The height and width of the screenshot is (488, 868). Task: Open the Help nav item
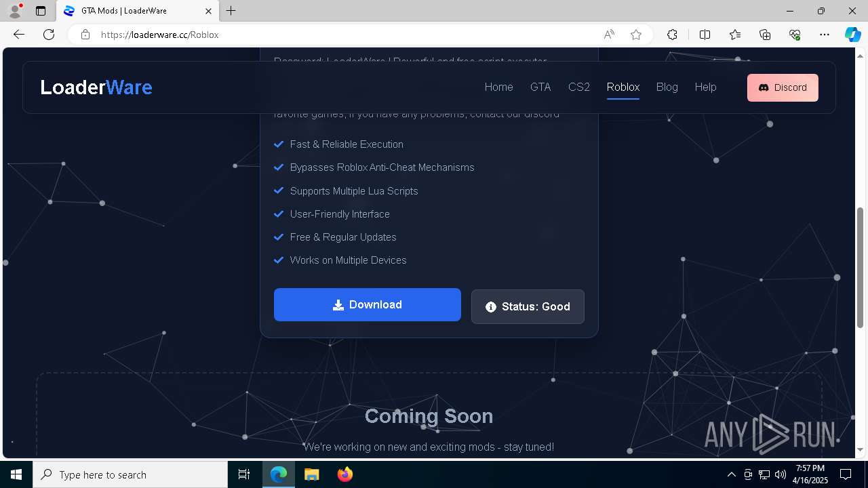pos(705,87)
